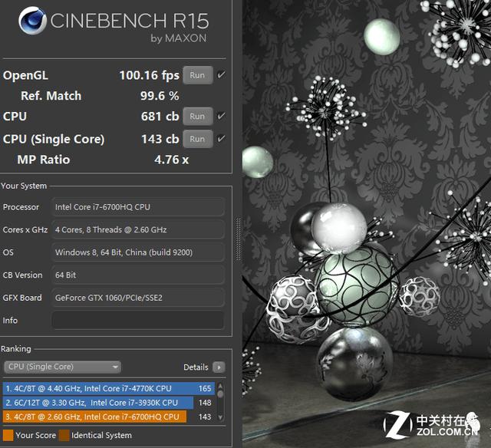Click the Your System section header

(x=24, y=186)
